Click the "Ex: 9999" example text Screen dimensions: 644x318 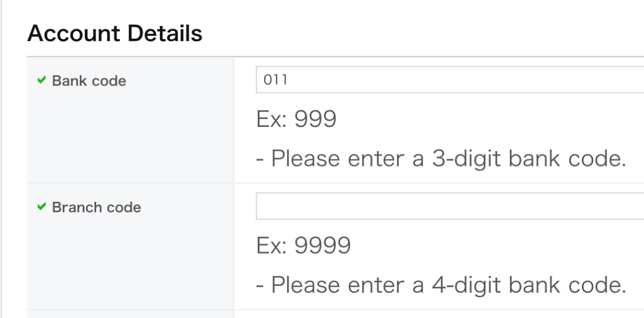[304, 245]
